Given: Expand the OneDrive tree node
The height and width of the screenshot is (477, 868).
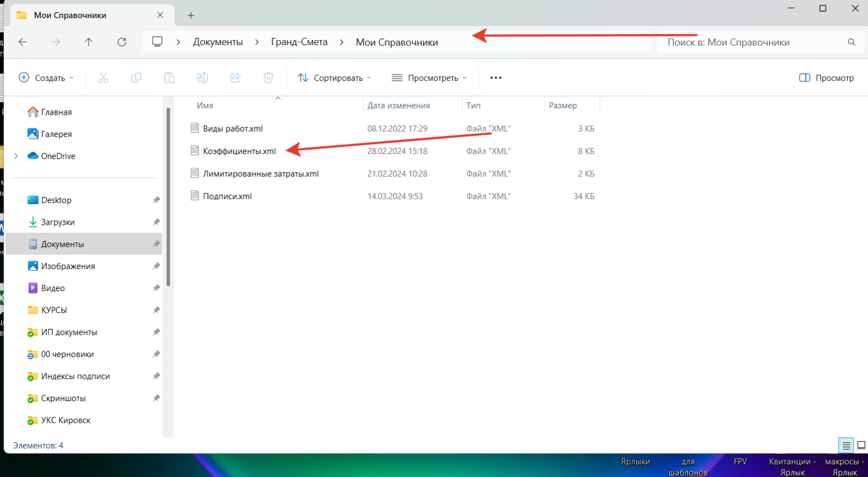Looking at the screenshot, I should point(16,156).
